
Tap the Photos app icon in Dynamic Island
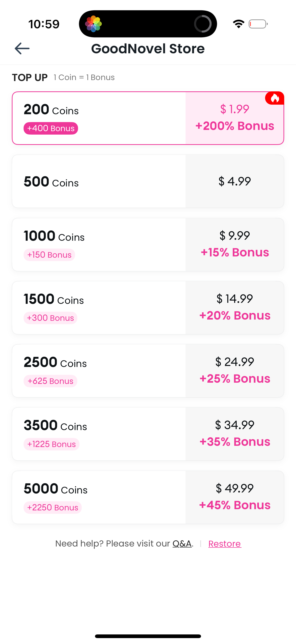[x=94, y=24]
